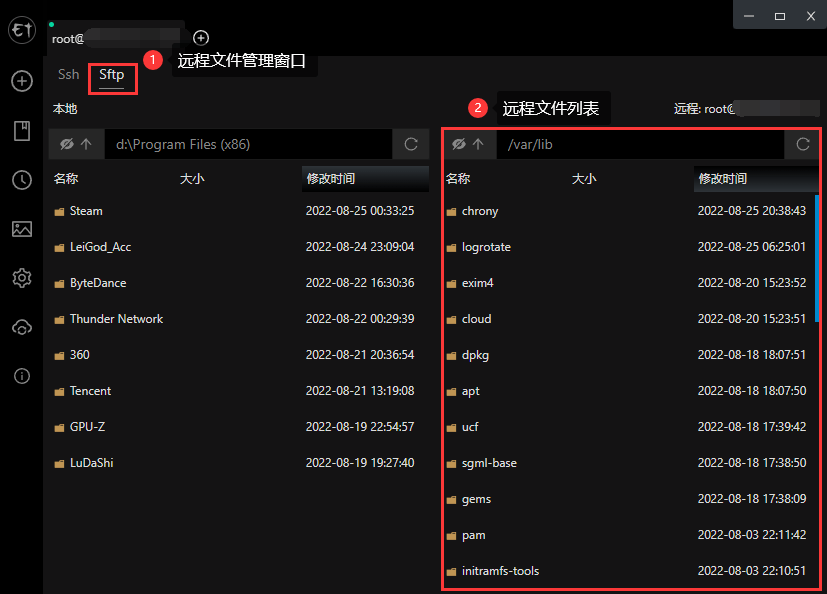This screenshot has height=594, width=827.
Task: Click the remote path field /var/lib
Action: click(x=640, y=144)
